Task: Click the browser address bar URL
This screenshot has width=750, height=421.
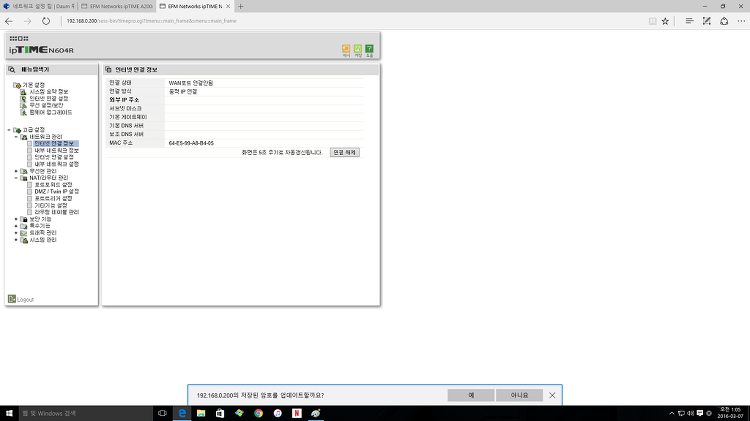Action: (x=151, y=21)
